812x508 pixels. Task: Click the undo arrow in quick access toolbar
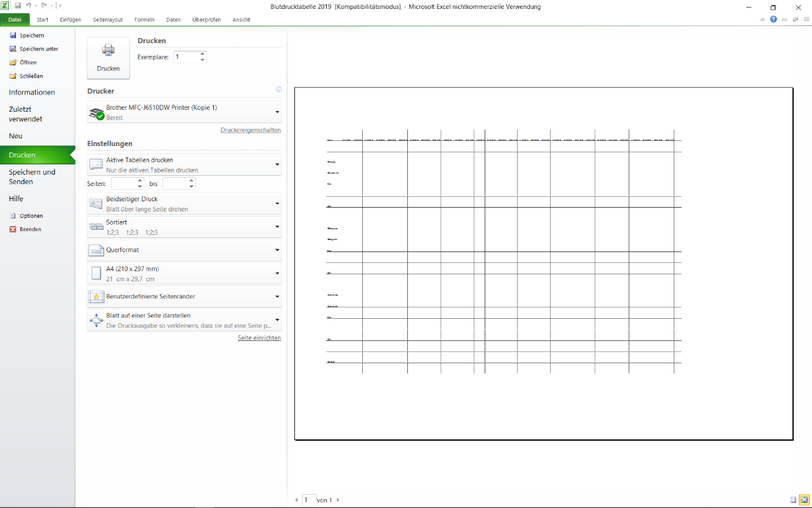pyautogui.click(x=29, y=6)
